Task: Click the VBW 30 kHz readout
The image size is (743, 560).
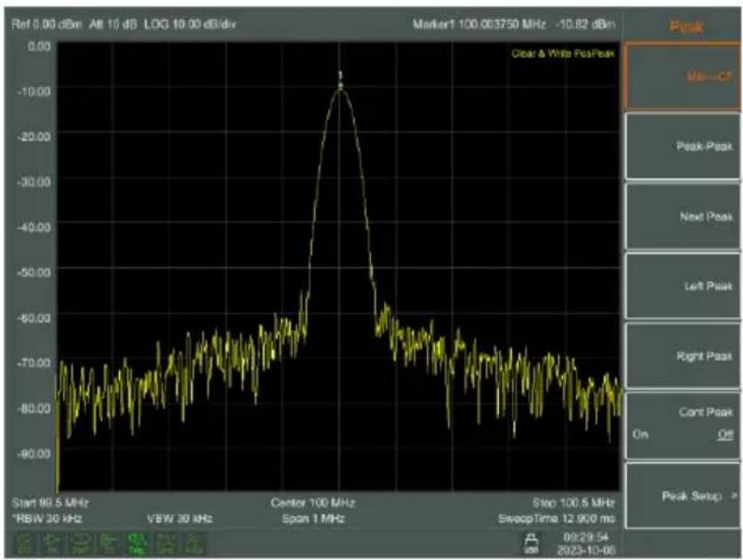Action: click(x=179, y=518)
